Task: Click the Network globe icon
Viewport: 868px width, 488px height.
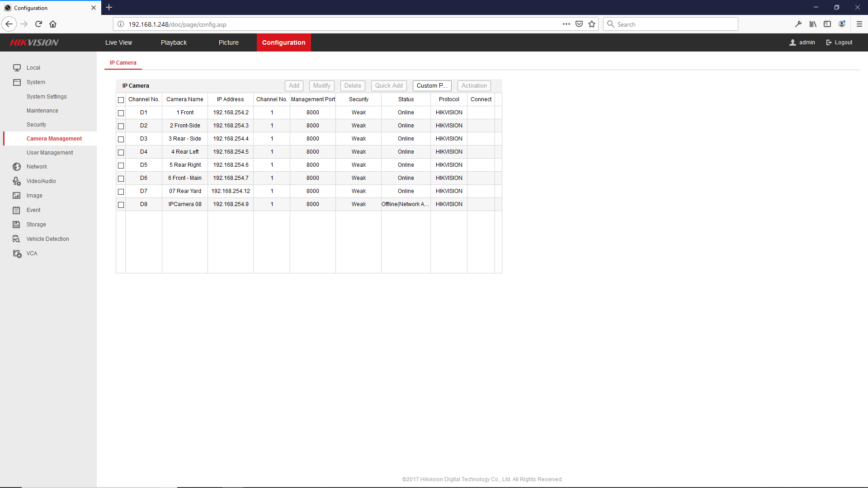Action: (x=17, y=167)
